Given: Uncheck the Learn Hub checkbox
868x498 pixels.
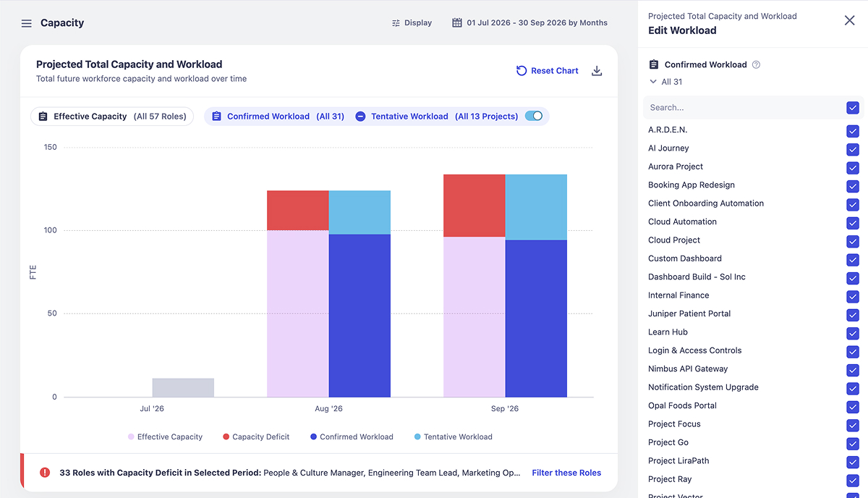Looking at the screenshot, I should tap(853, 333).
